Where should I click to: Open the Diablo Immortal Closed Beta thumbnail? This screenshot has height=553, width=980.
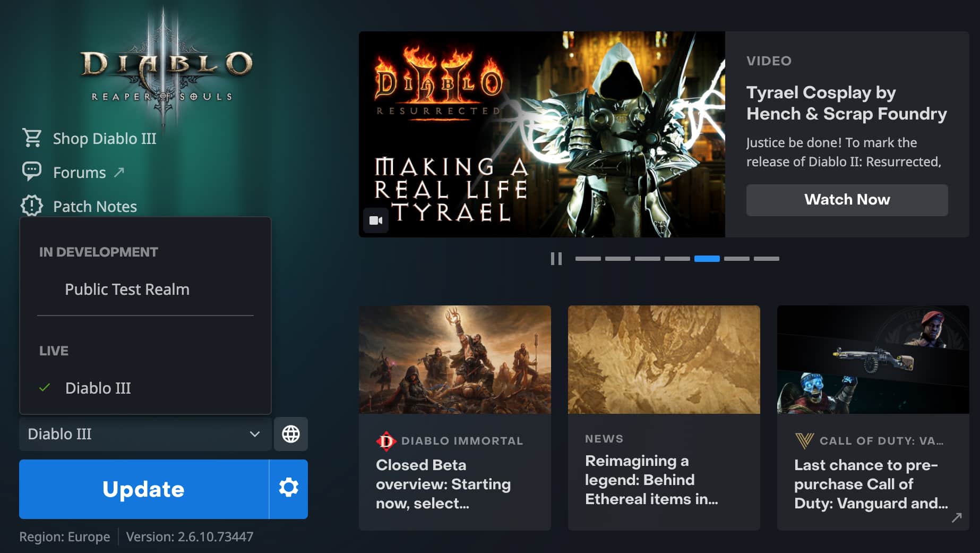click(455, 360)
